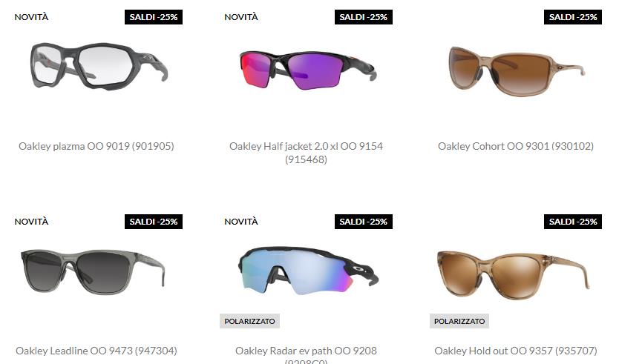Viewport: 619px width, 364px height.
Task: Open the Oakley Half jacket 2.0 xl image
Action: (x=308, y=70)
